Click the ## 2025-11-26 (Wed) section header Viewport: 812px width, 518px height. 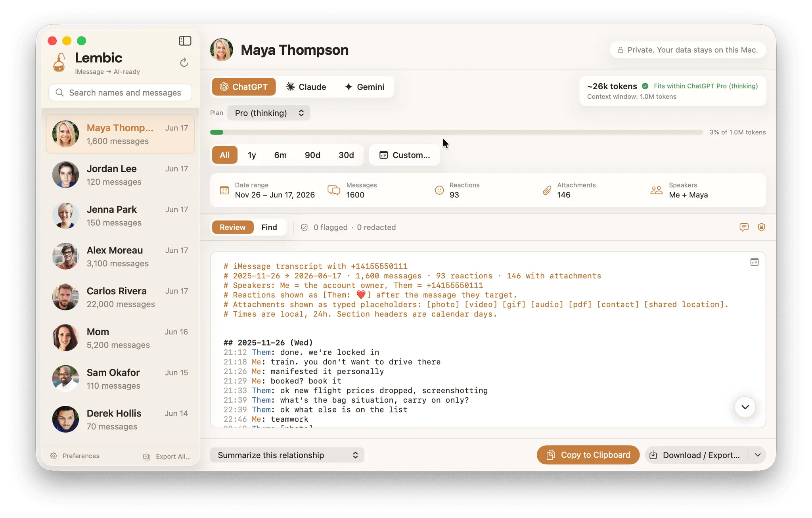268,343
